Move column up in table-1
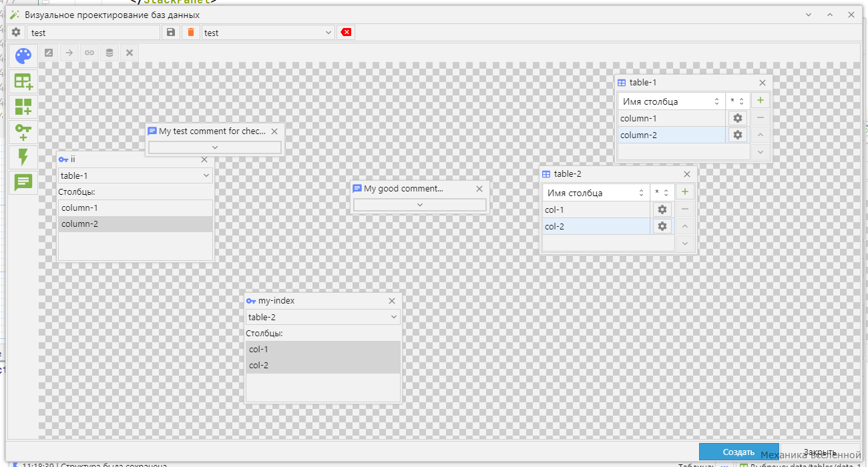Image resolution: width=868 pixels, height=467 pixels. coord(760,135)
